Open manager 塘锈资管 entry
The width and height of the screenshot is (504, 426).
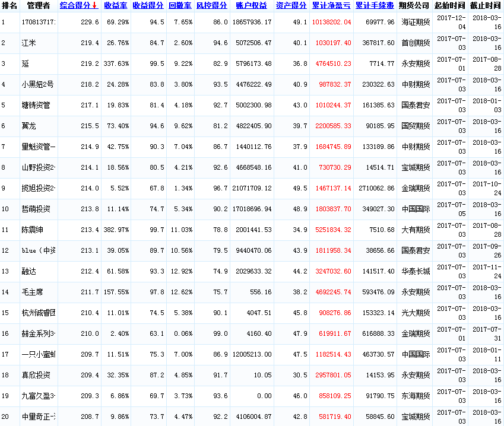pyautogui.click(x=36, y=106)
